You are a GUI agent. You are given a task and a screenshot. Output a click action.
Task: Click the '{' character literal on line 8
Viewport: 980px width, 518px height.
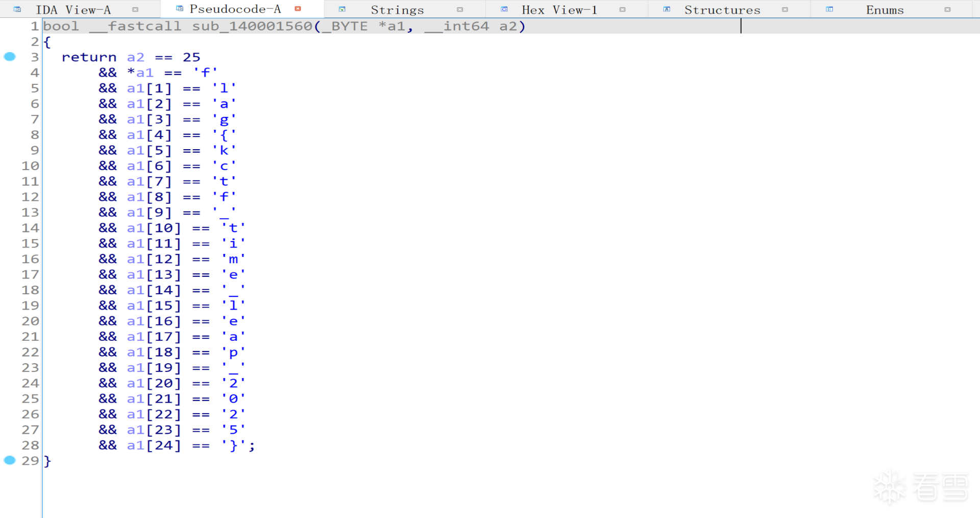(224, 135)
